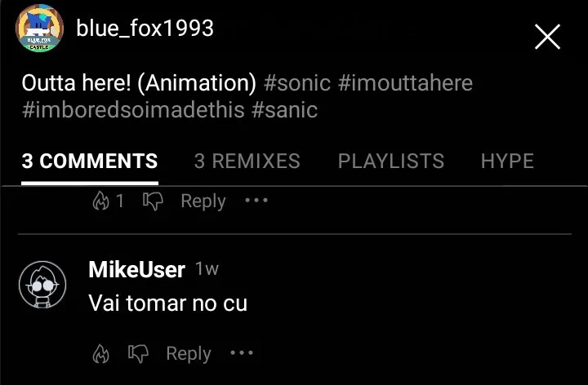Dislike MikeUser's comment

click(x=138, y=354)
